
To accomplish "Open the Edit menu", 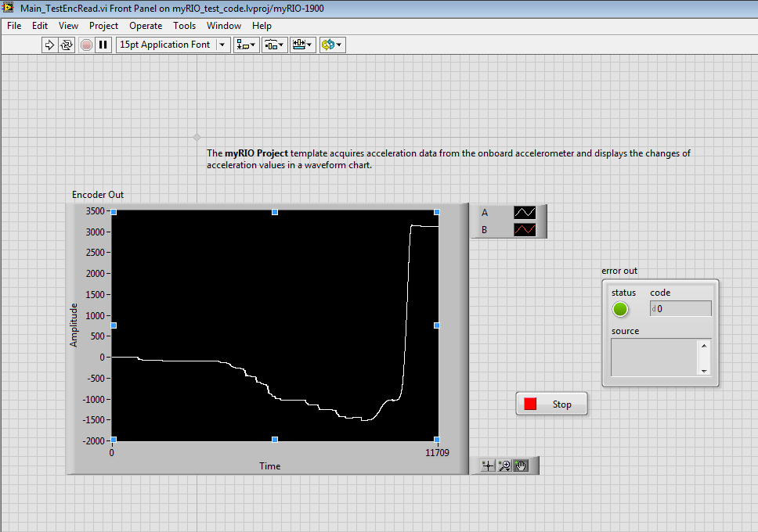I will point(40,26).
